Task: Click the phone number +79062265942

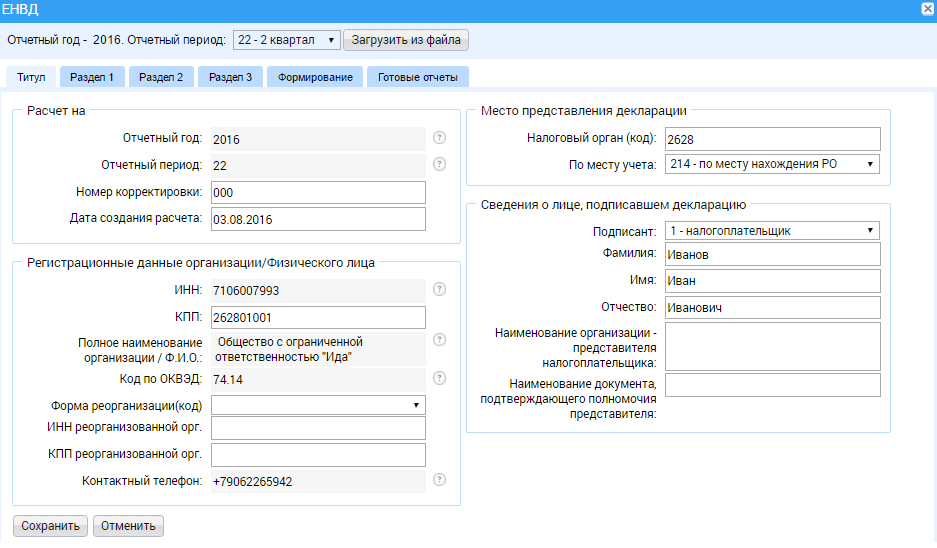Action: click(253, 482)
